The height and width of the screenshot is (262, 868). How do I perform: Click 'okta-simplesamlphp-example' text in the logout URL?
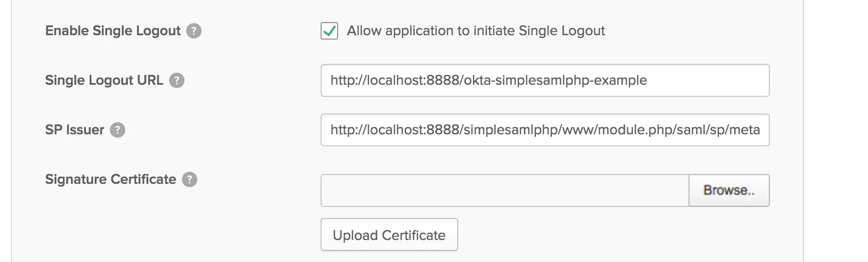[555, 80]
